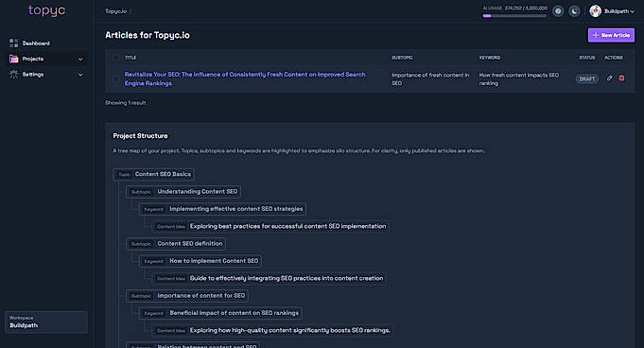Click the 'Showing 1 result' text
Image resolution: width=644 pixels, height=348 pixels.
(125, 103)
